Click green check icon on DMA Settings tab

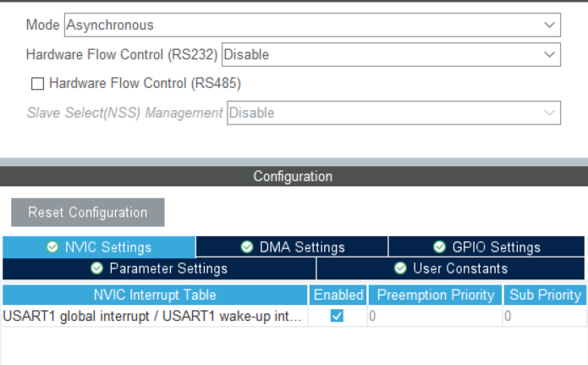tap(247, 247)
